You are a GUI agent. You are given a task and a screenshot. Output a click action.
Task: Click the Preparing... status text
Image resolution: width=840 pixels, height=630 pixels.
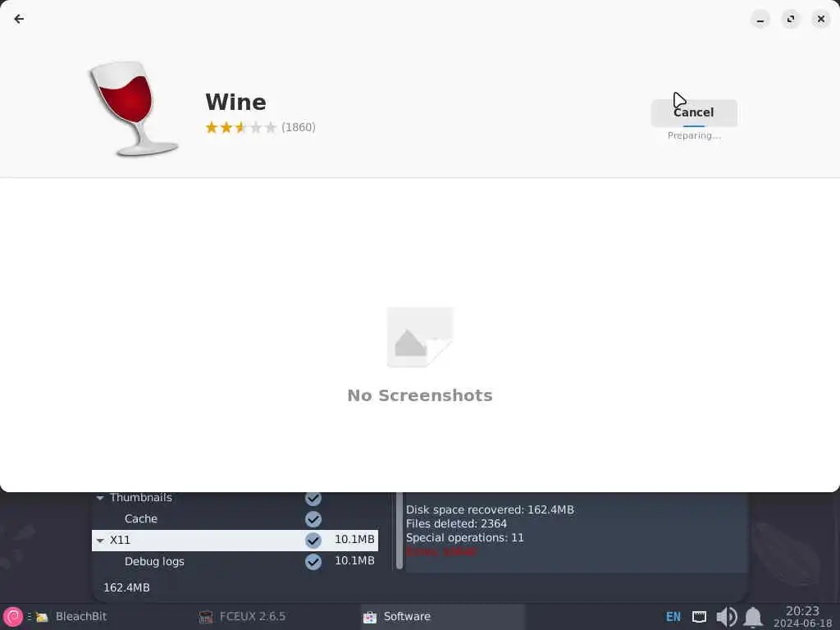694,136
